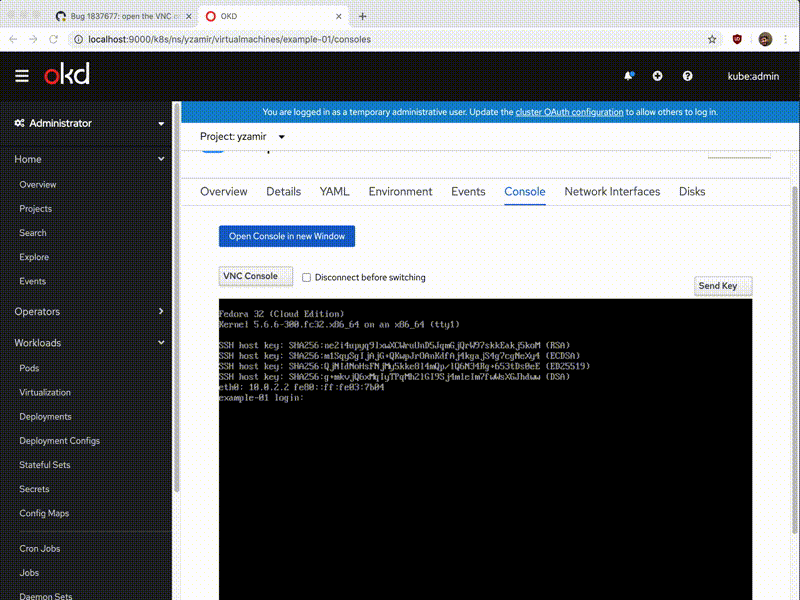Go to Projects in the sidebar
Viewport: 800px width, 600px height.
pyautogui.click(x=36, y=209)
